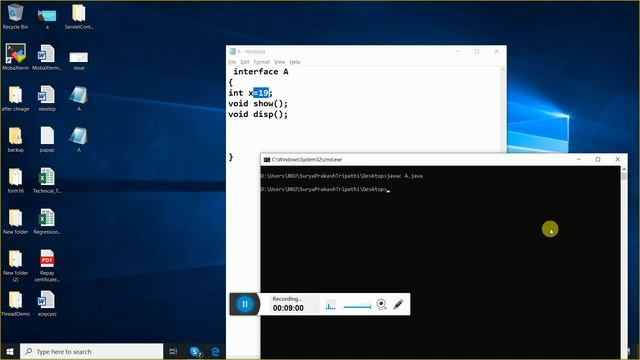Pause the screen recording
The image size is (640, 360).
click(x=245, y=304)
